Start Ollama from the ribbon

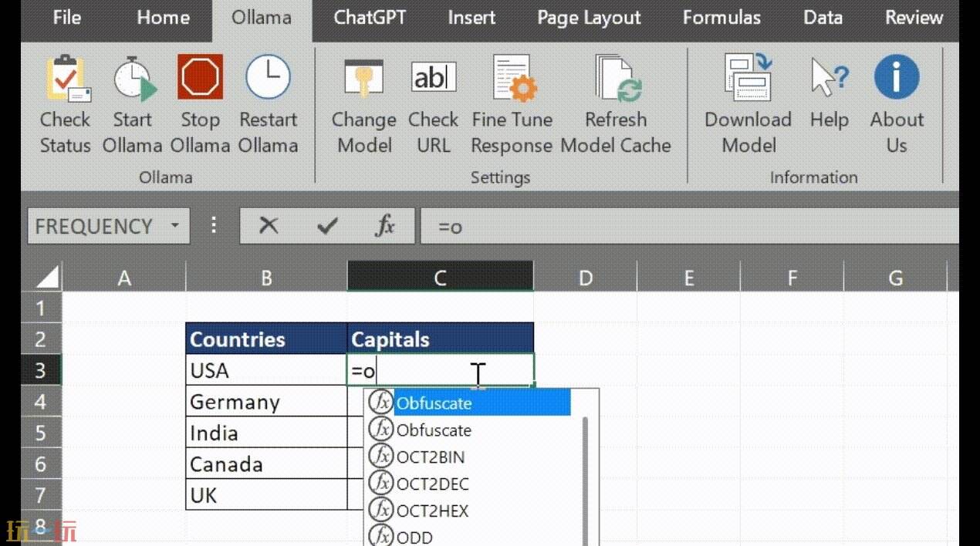[x=132, y=77]
